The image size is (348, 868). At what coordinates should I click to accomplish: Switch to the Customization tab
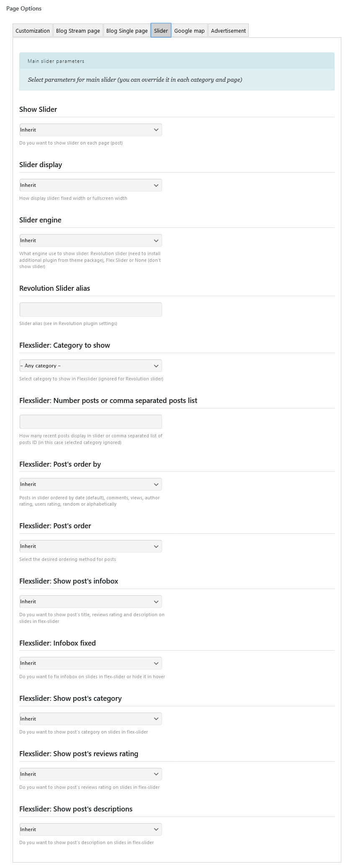(x=33, y=31)
